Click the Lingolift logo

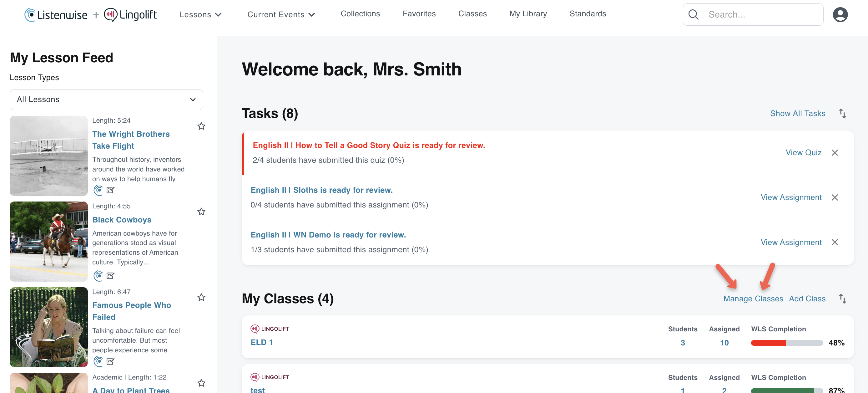(x=130, y=14)
